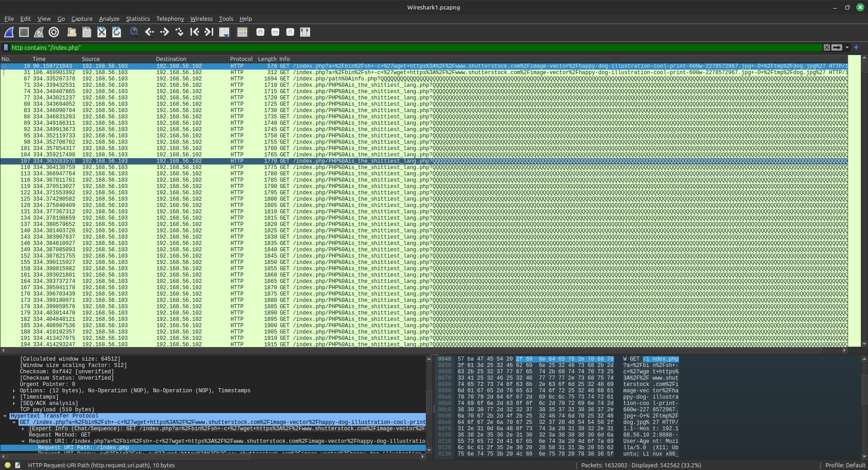The width and height of the screenshot is (868, 470).
Task: Jump to the first packet
Action: [194, 32]
